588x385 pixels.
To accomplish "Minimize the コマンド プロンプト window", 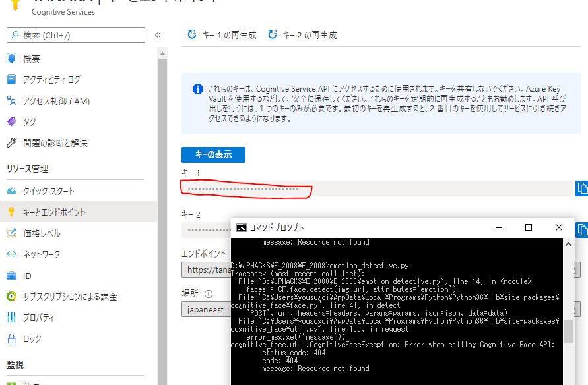I will pos(499,227).
